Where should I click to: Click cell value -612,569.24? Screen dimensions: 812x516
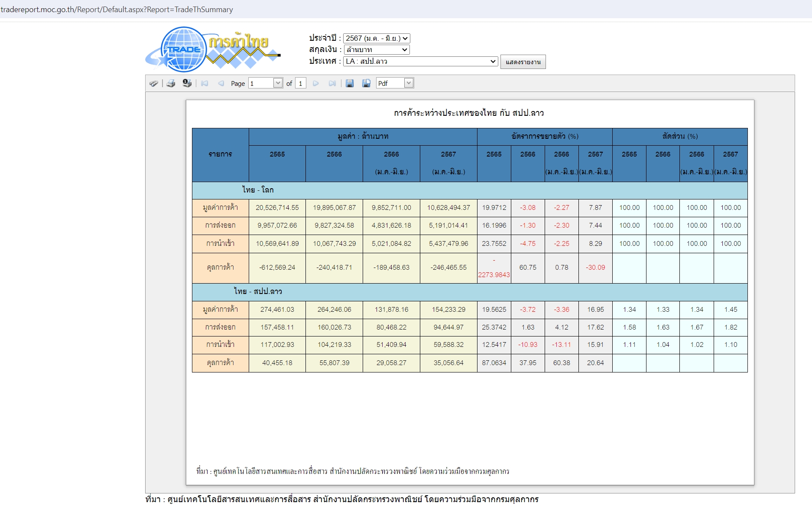[277, 268]
